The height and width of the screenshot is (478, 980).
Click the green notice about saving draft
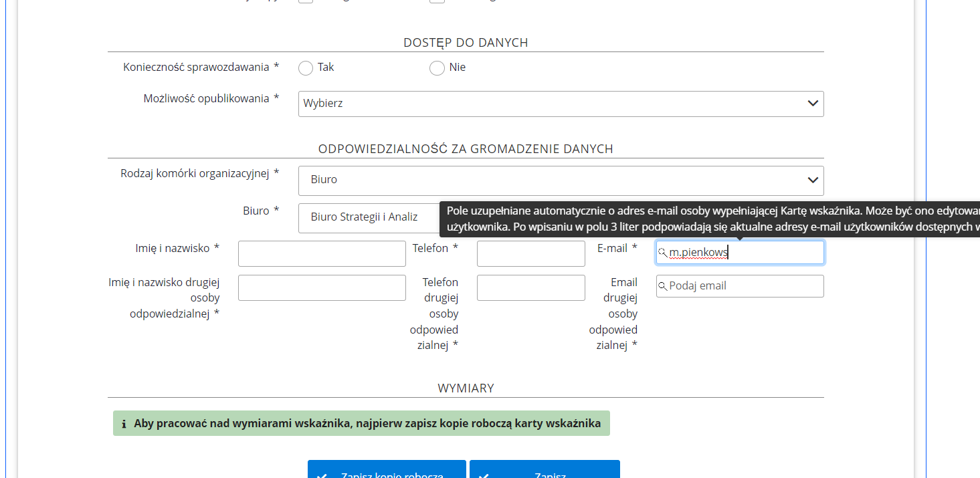pyautogui.click(x=361, y=423)
